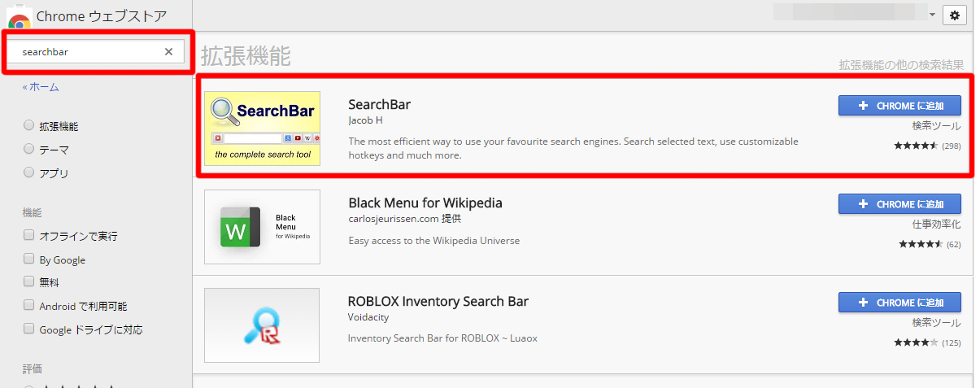
Task: Click the 評価 filter section label
Action: [x=32, y=368]
